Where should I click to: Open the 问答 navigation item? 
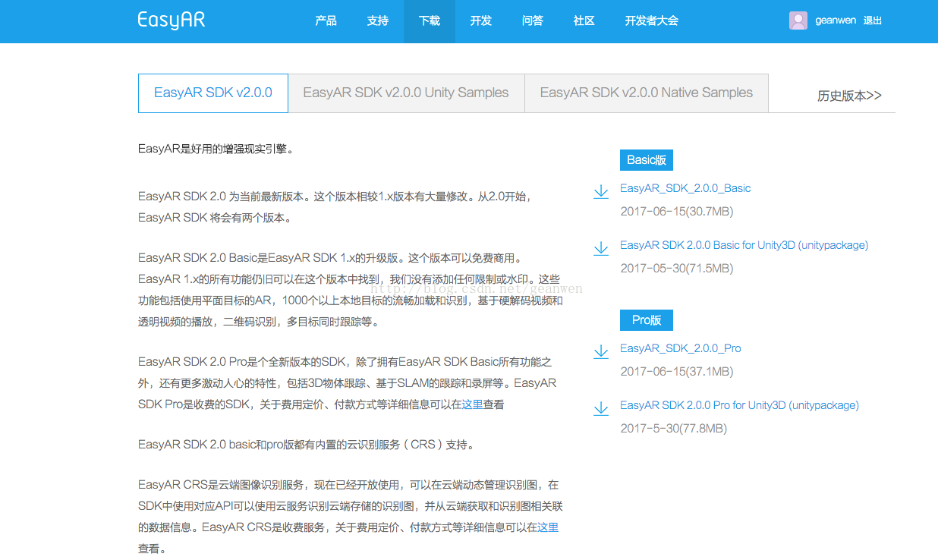click(532, 20)
